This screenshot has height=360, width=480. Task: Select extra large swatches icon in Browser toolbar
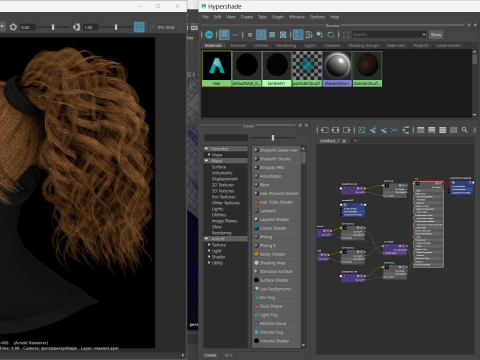click(283, 34)
